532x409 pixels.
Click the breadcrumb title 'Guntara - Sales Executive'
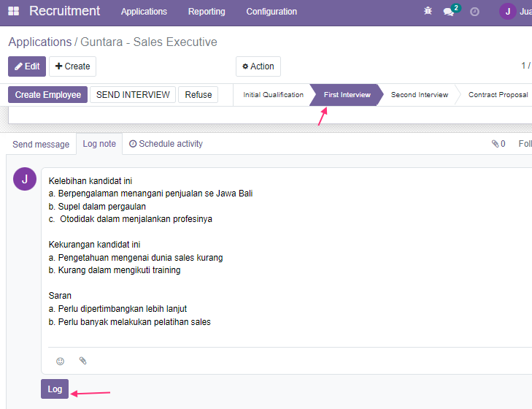149,42
